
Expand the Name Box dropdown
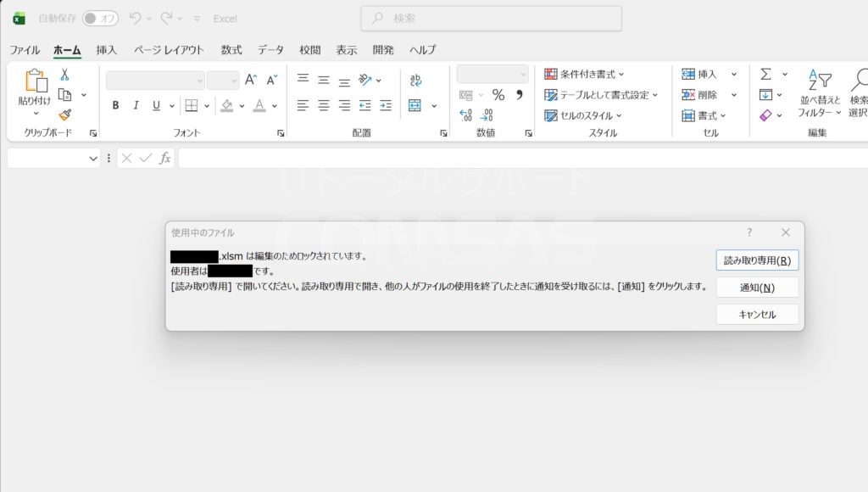(93, 159)
